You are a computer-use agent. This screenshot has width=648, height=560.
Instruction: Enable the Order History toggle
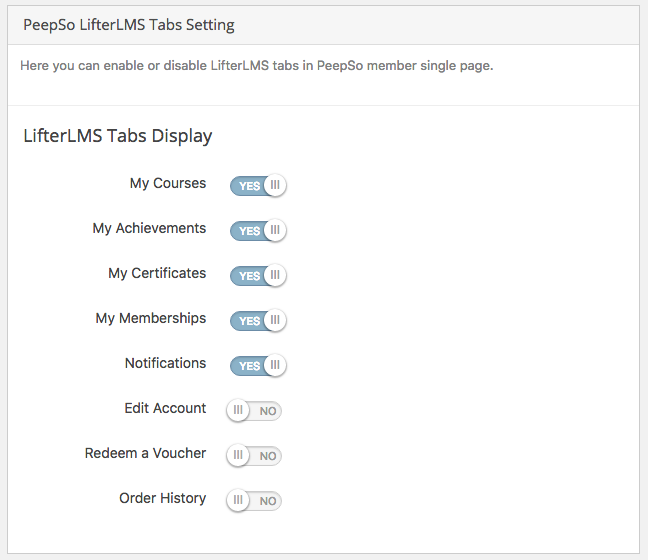[254, 500]
